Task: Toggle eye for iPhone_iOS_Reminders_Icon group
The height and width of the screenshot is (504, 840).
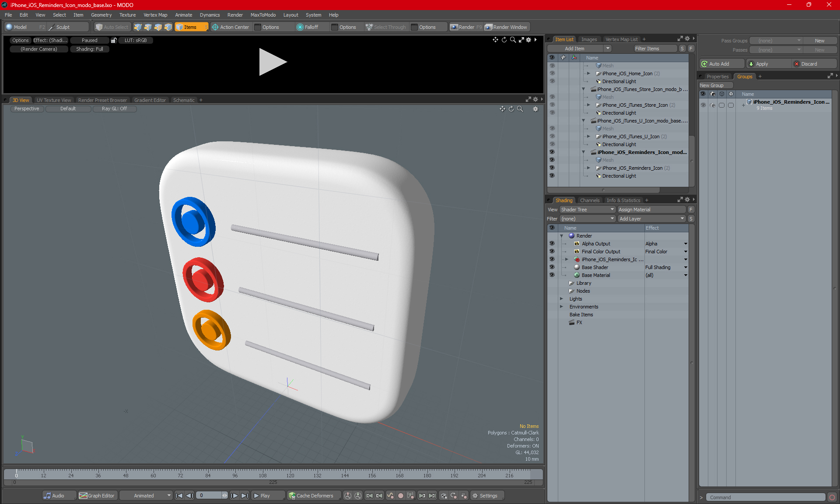Action: coord(703,105)
